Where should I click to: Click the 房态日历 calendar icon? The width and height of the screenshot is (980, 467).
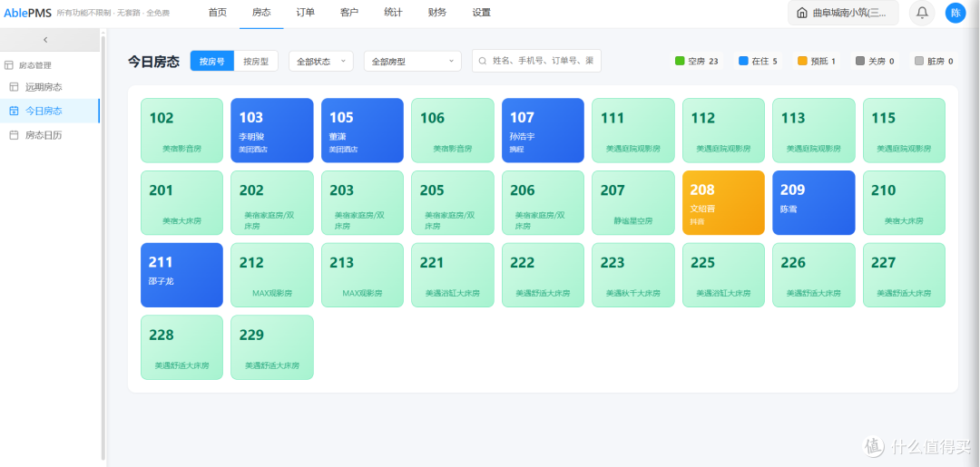(x=14, y=135)
